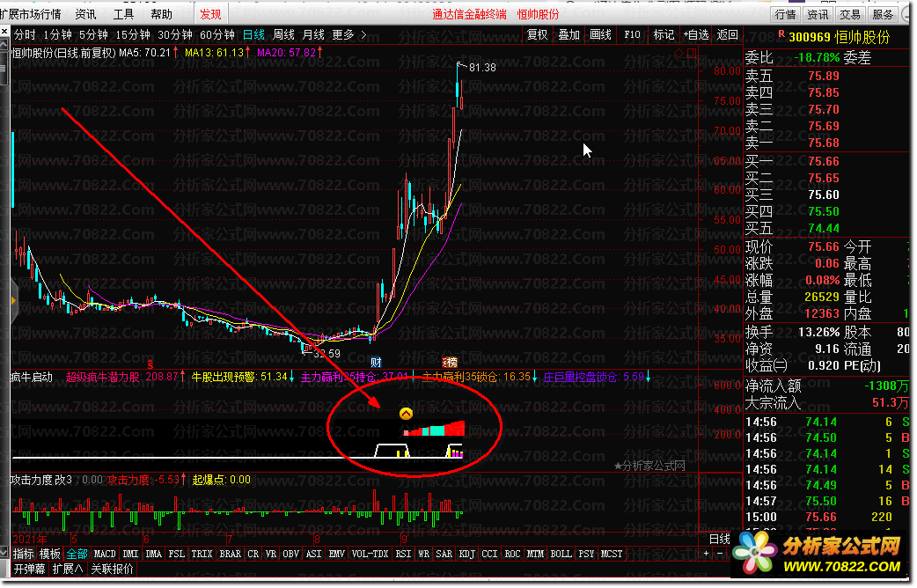This screenshot has height=588, width=917.
Task: Click the 81.38 high price label
Action: tap(482, 68)
